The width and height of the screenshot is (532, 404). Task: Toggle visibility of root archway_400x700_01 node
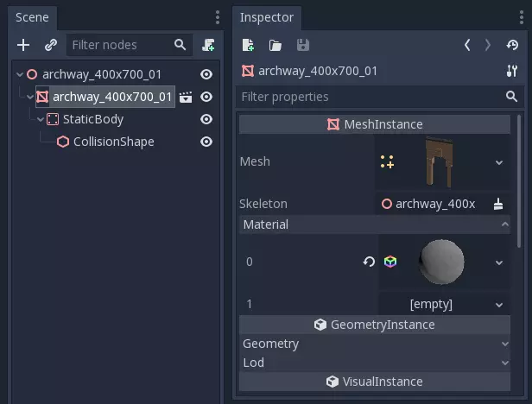206,74
